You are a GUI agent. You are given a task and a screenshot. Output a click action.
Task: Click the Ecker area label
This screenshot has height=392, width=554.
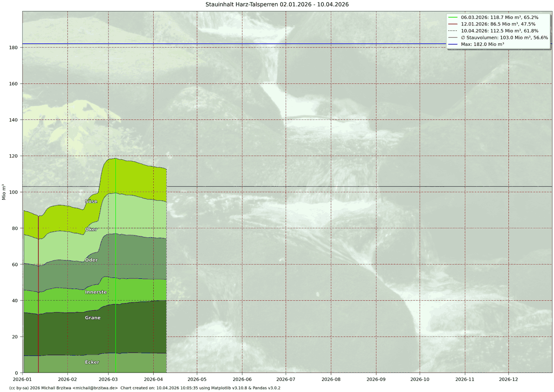click(92, 362)
